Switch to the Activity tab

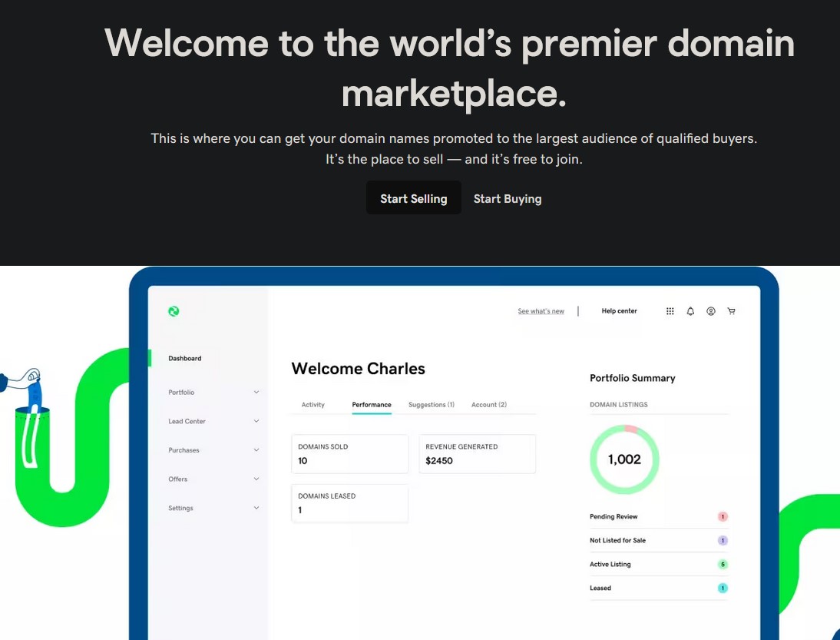coord(313,405)
